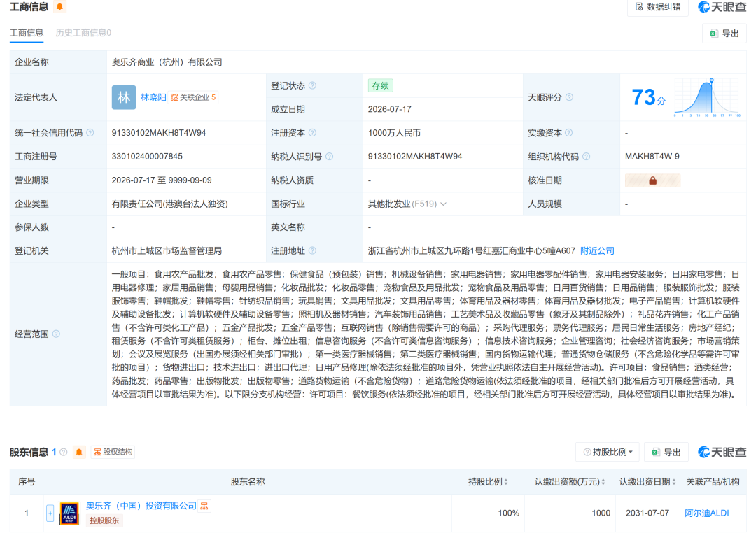Click the score distribution chart

tap(707, 97)
